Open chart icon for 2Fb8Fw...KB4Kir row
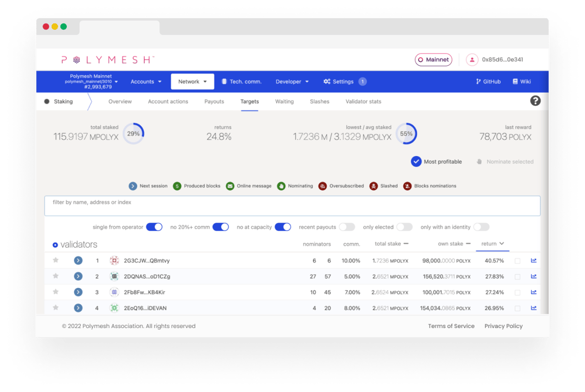This screenshot has width=585, height=392. click(534, 292)
